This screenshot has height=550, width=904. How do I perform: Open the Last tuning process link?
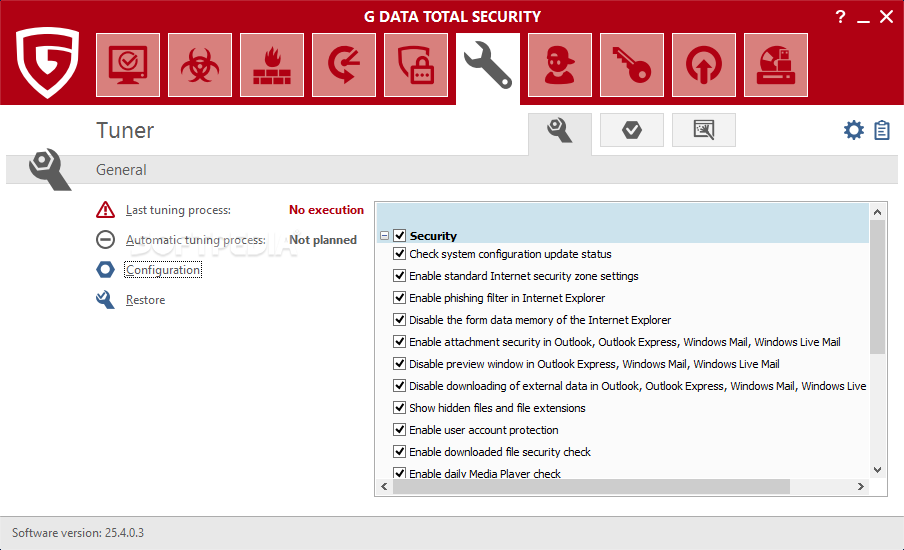point(178,210)
